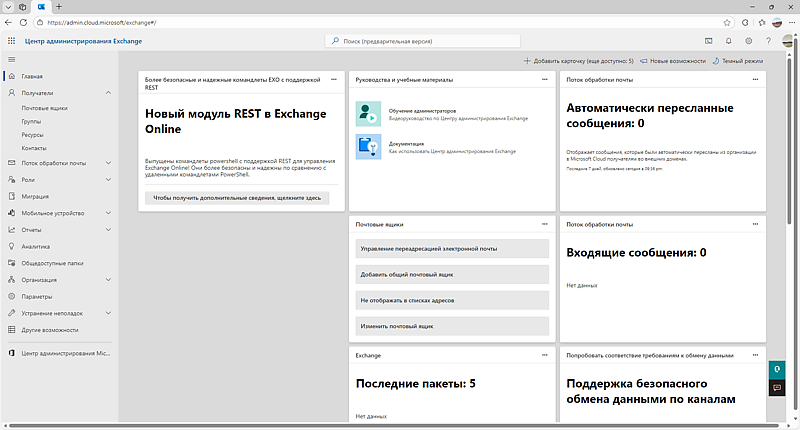Click Добавить карточку link
800x430 pixels.
[579, 61]
